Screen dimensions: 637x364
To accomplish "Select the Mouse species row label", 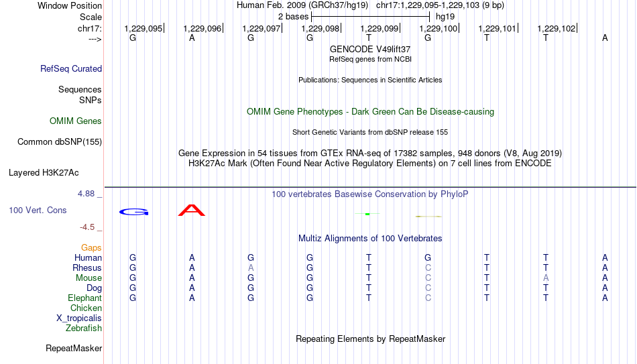I will (89, 278).
